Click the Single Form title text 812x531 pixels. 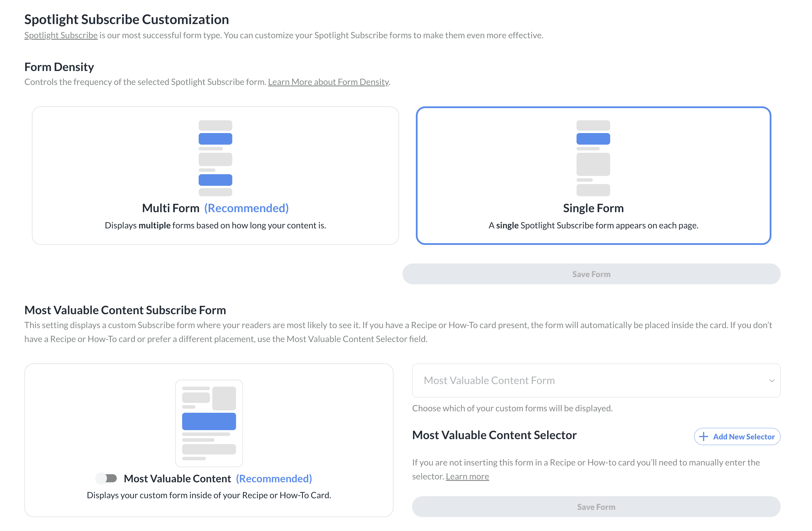(593, 208)
